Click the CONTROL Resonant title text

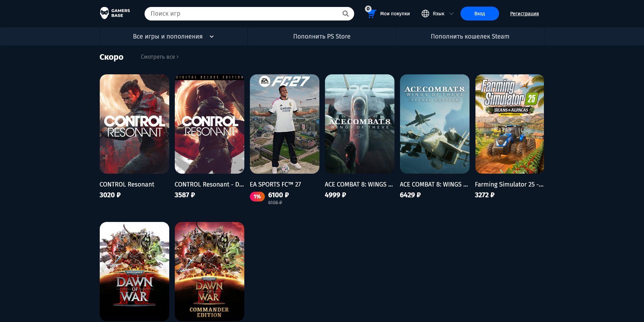click(x=127, y=184)
